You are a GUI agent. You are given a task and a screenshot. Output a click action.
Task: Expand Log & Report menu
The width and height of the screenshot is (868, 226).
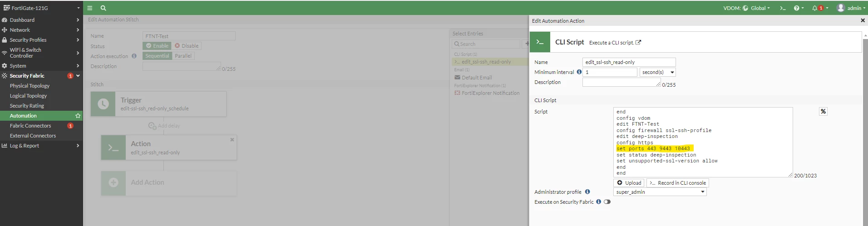41,146
